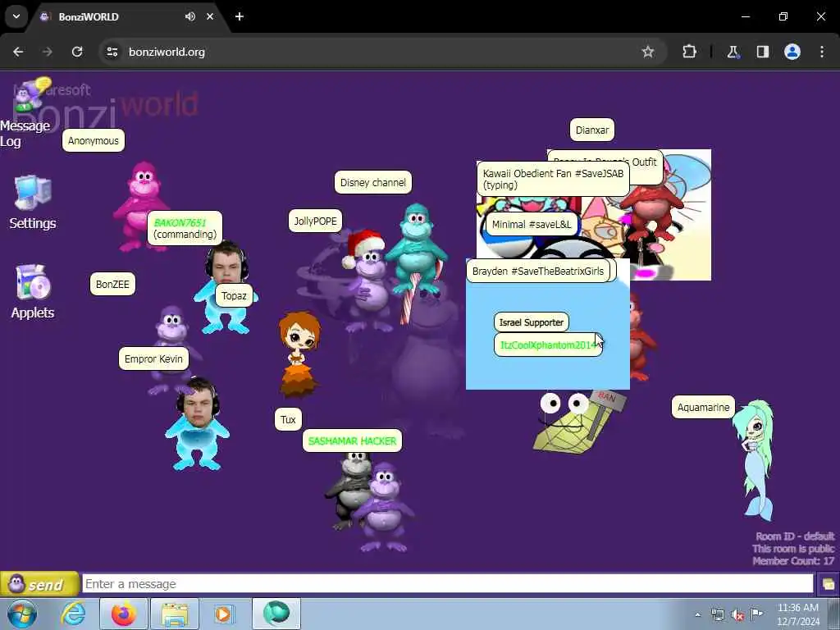Toggle the browser side panel

coord(763,52)
